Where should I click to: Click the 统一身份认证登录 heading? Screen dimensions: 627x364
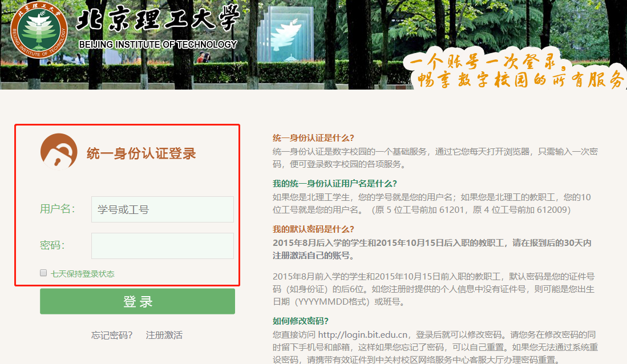tap(141, 153)
